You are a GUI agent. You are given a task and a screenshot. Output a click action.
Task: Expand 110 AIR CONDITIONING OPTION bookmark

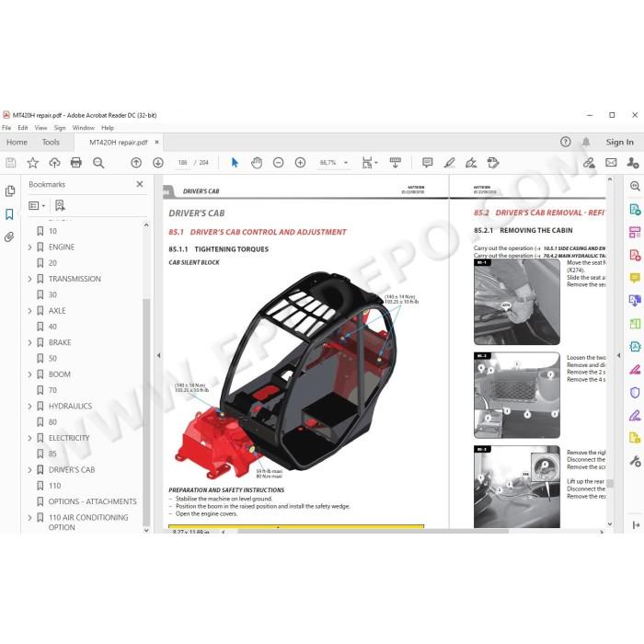[x=29, y=517]
